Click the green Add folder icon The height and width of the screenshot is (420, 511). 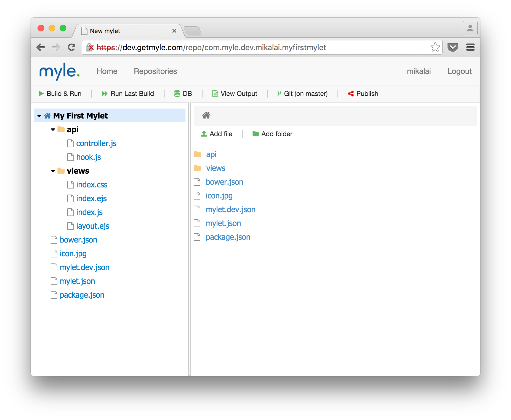tap(255, 134)
